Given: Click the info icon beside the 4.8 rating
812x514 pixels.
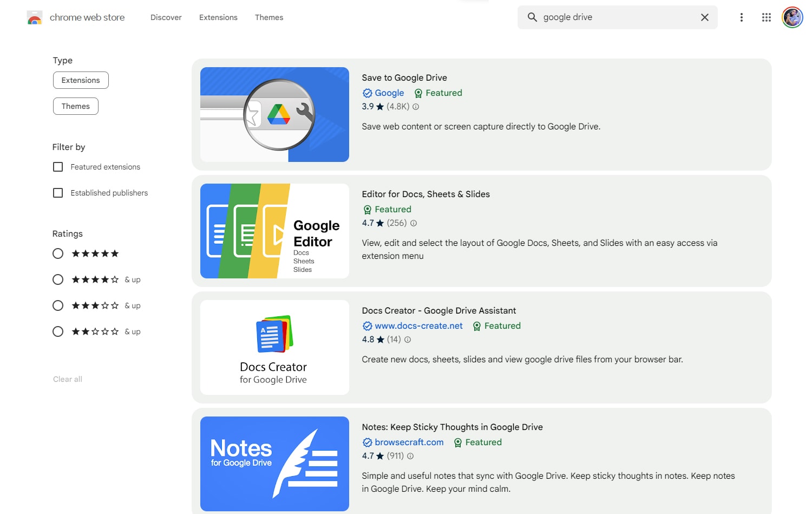Looking at the screenshot, I should point(407,339).
